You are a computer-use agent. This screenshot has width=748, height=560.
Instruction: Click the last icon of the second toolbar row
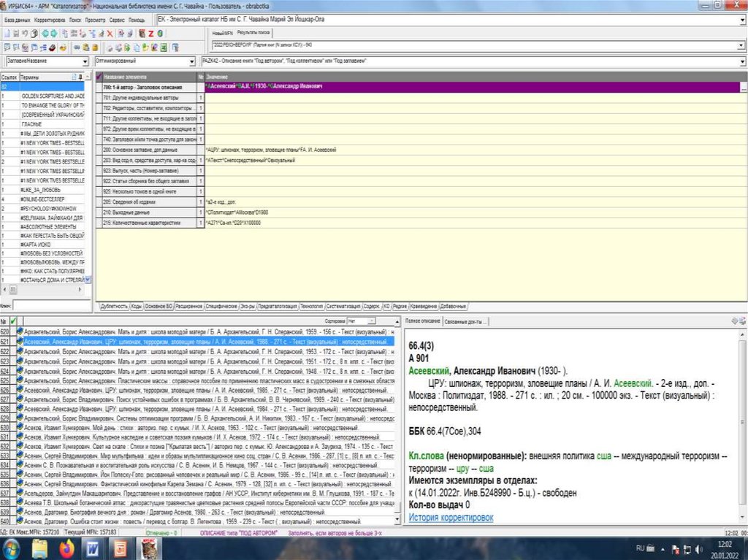click(175, 47)
